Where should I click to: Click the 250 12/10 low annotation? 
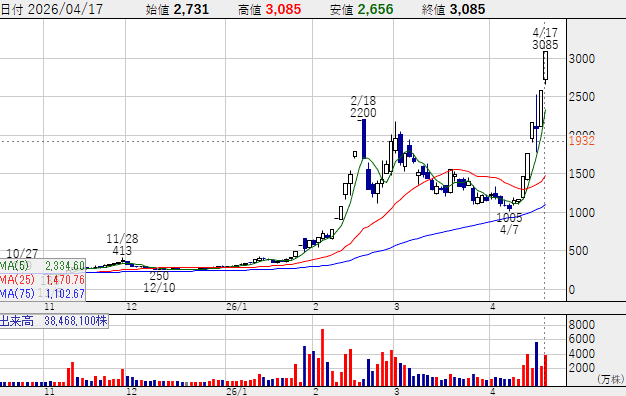159,281
